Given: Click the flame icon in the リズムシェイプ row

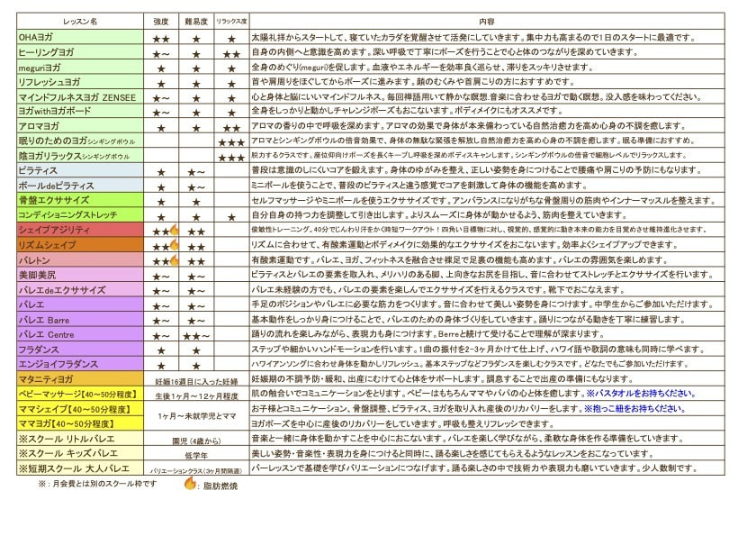Looking at the screenshot, I should tap(174, 245).
